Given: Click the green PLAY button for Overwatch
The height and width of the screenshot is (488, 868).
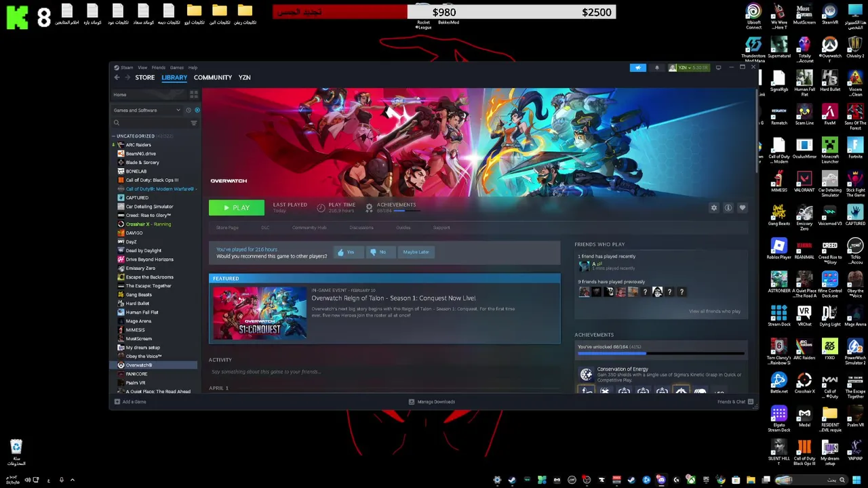Looking at the screenshot, I should 236,208.
